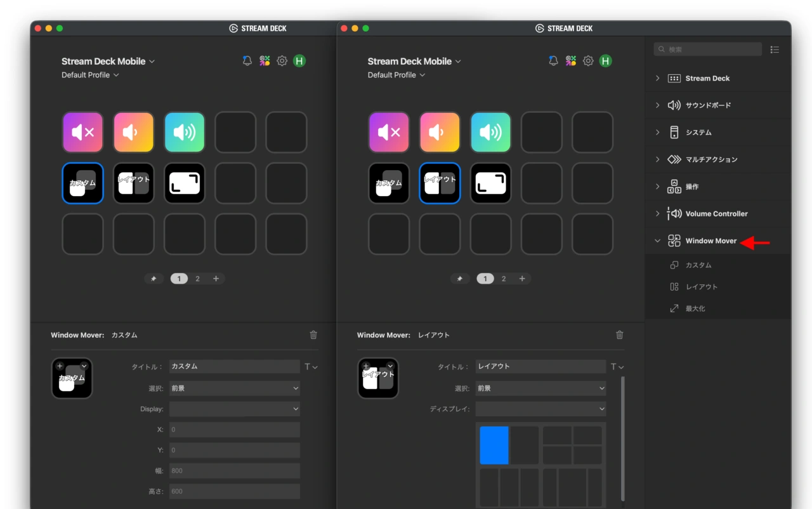Expand the サウンドボード category

tap(657, 105)
